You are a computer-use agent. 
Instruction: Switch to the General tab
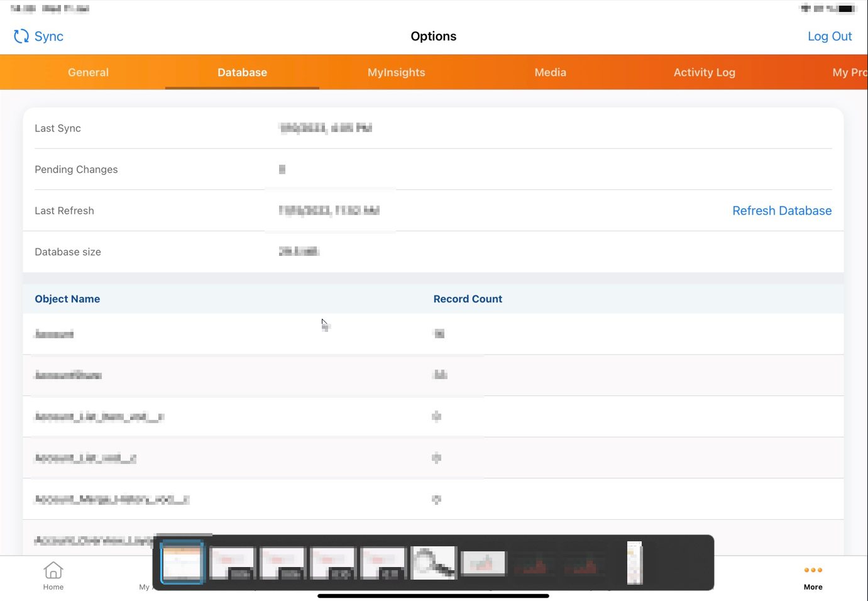(88, 72)
